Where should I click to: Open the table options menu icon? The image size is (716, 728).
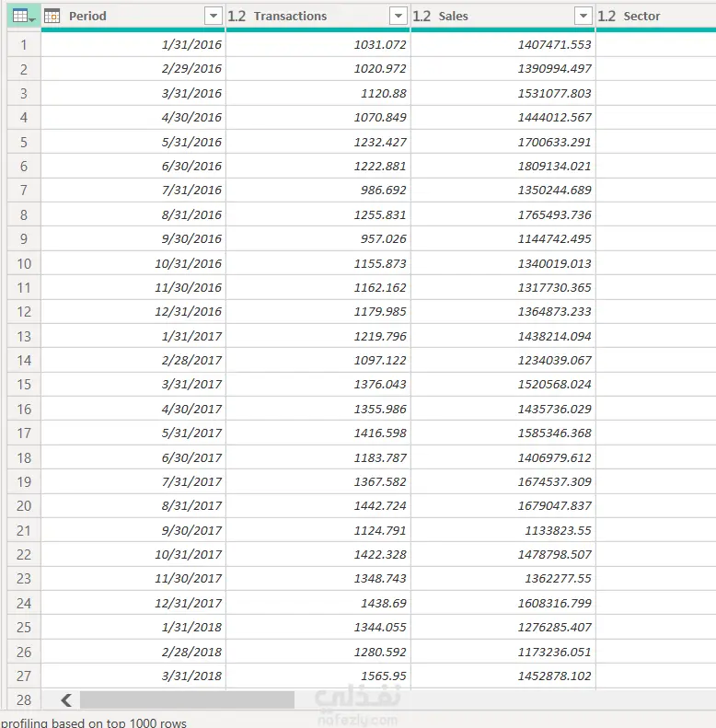pyautogui.click(x=24, y=17)
